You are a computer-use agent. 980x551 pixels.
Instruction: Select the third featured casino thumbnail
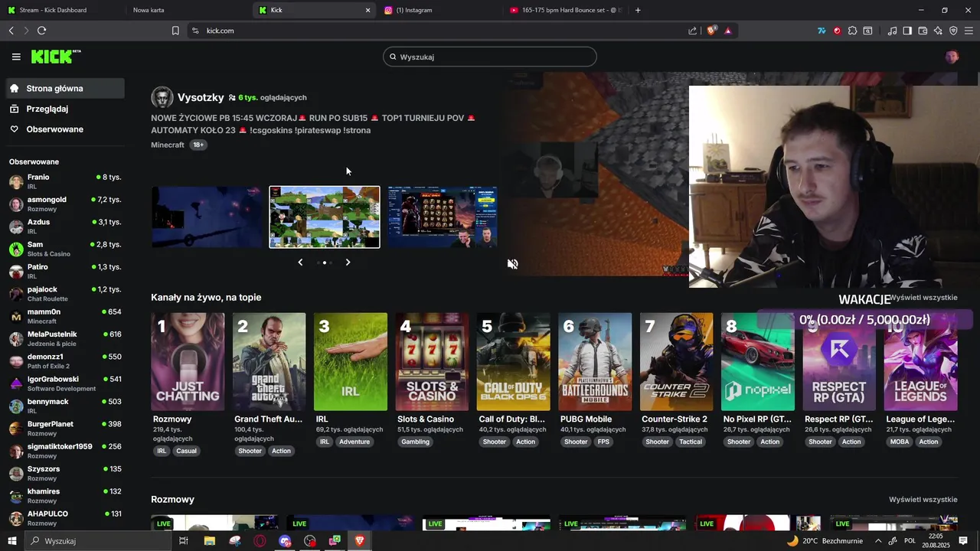[x=443, y=217]
